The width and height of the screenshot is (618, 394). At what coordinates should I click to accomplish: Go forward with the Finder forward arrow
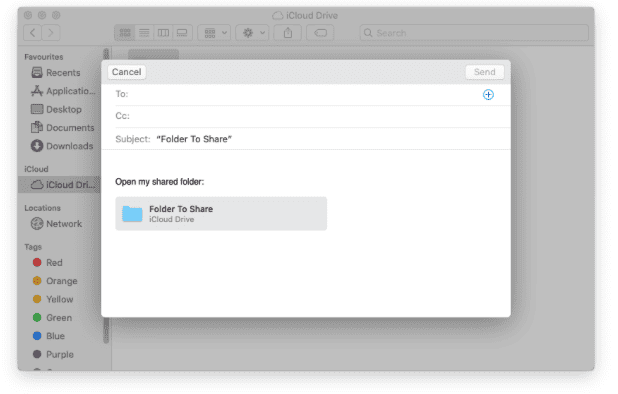tap(51, 33)
